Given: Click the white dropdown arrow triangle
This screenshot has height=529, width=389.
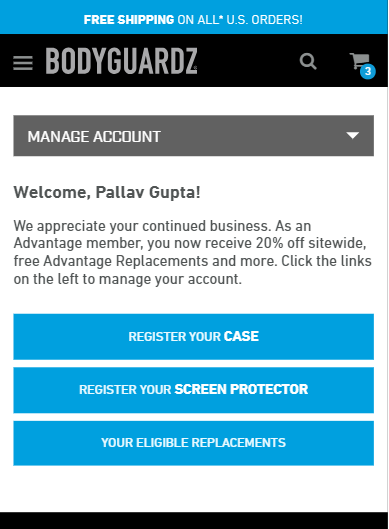Looking at the screenshot, I should coord(353,135).
